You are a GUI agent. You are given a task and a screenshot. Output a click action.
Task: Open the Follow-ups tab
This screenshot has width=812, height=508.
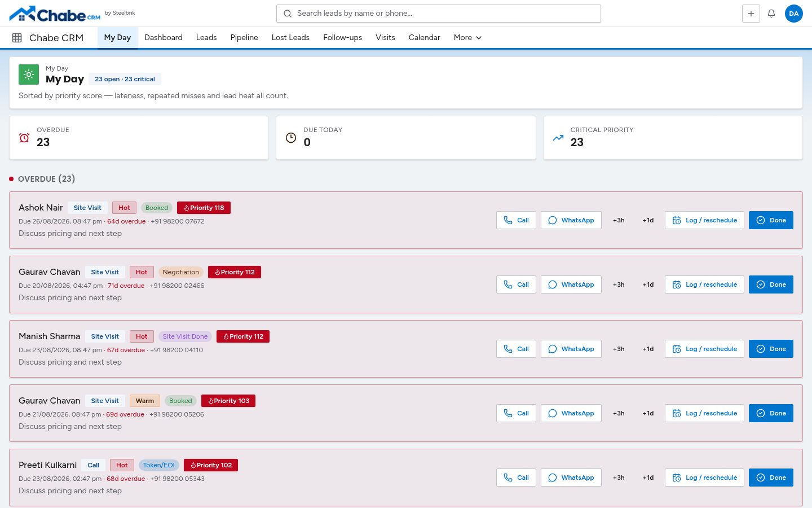343,38
